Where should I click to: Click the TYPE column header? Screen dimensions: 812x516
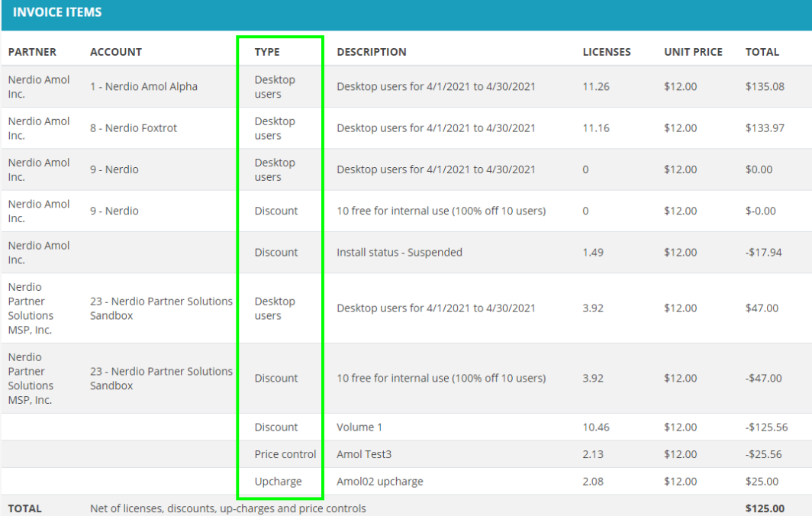coord(267,52)
